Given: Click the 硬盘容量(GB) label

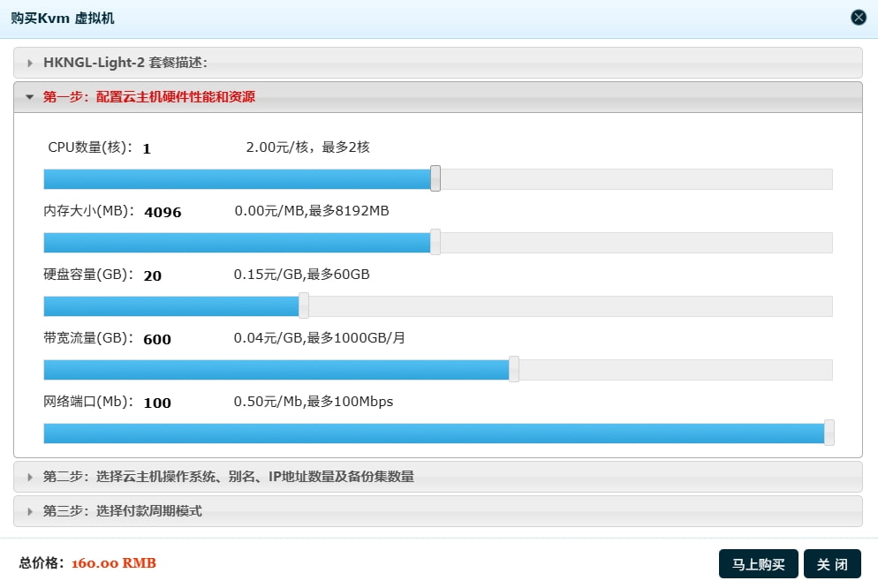Looking at the screenshot, I should [x=88, y=275].
